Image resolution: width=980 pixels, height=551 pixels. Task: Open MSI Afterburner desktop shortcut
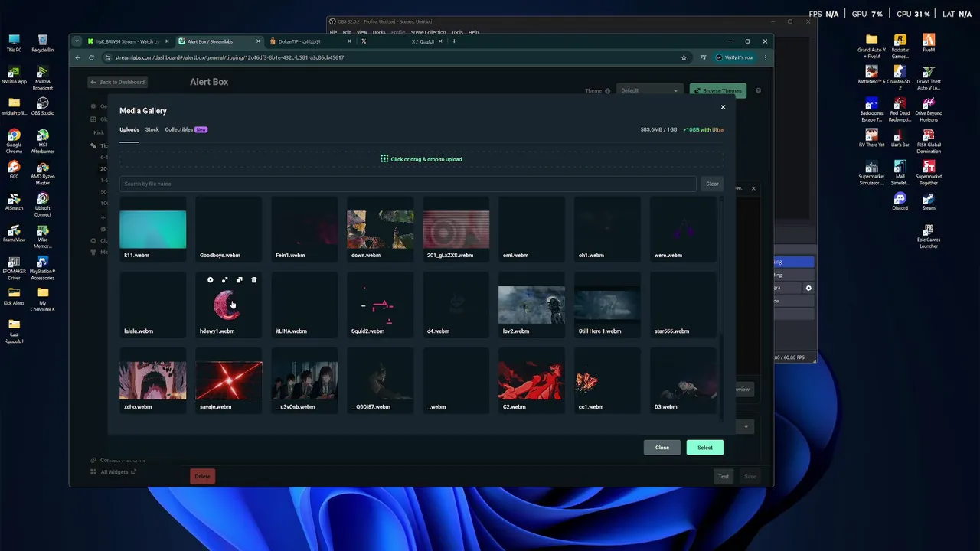[x=43, y=141]
